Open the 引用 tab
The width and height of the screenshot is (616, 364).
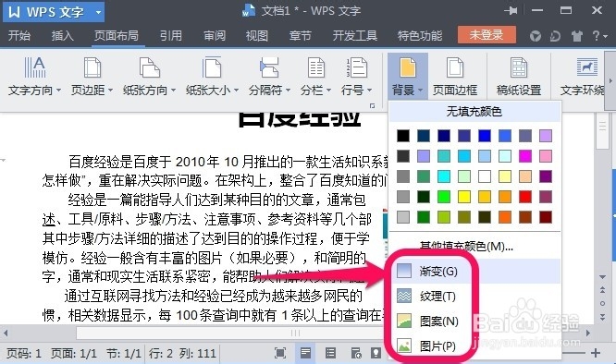coord(171,36)
